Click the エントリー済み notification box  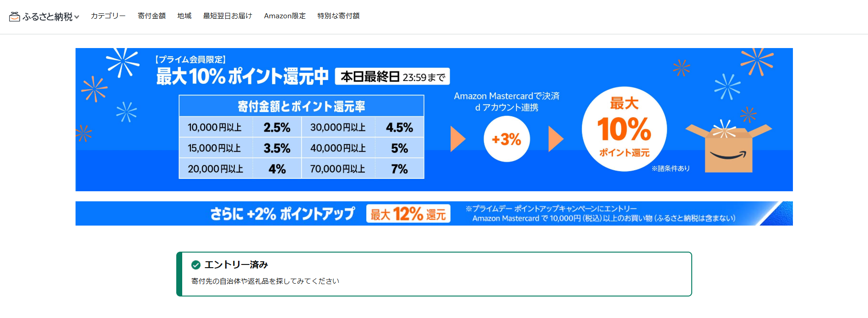click(434, 274)
